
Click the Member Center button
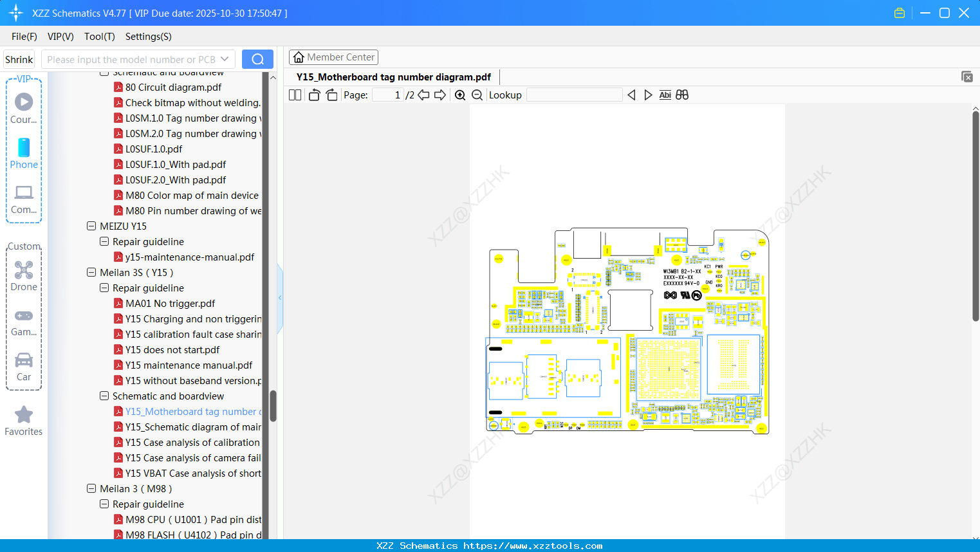coord(333,57)
